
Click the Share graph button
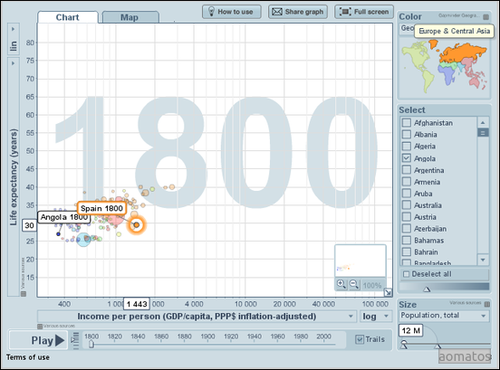tap(298, 12)
